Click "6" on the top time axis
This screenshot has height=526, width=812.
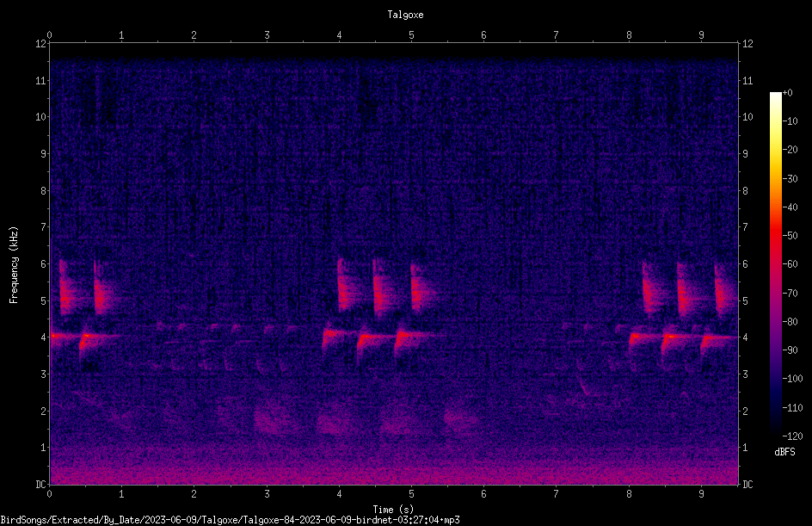[x=483, y=35]
